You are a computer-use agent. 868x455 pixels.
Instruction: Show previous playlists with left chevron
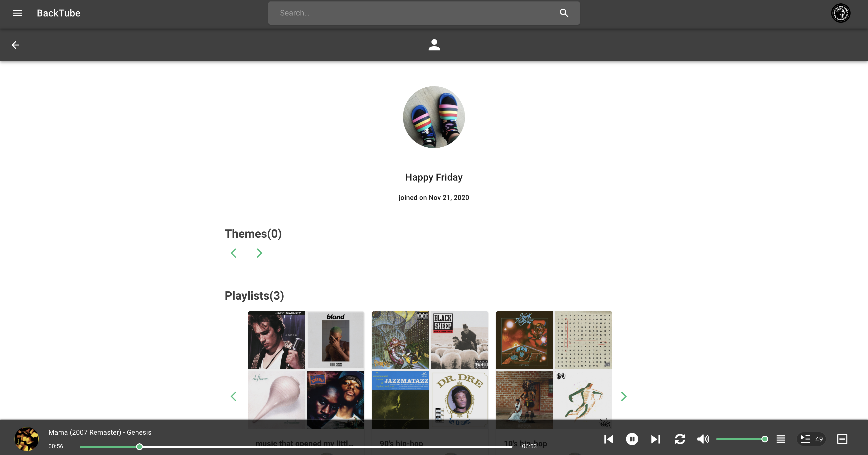[x=233, y=396]
